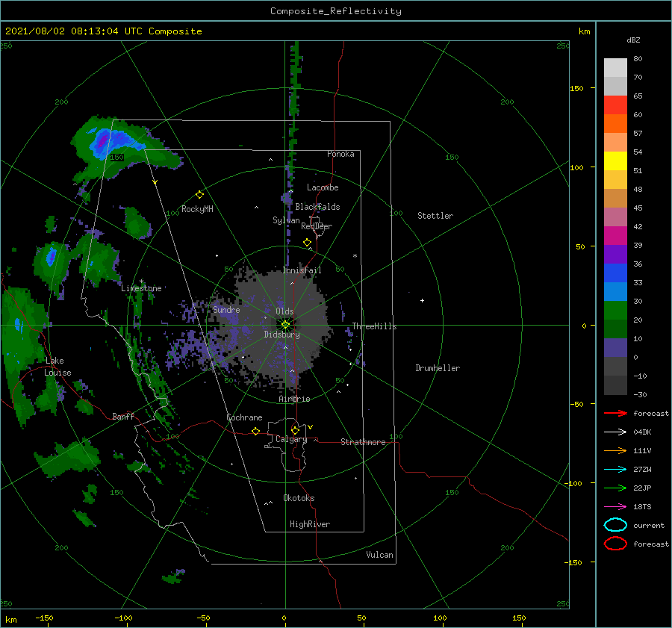Select the yellow diamond marker below Cochrane
Viewport: 672px width, 628px height.
(256, 431)
